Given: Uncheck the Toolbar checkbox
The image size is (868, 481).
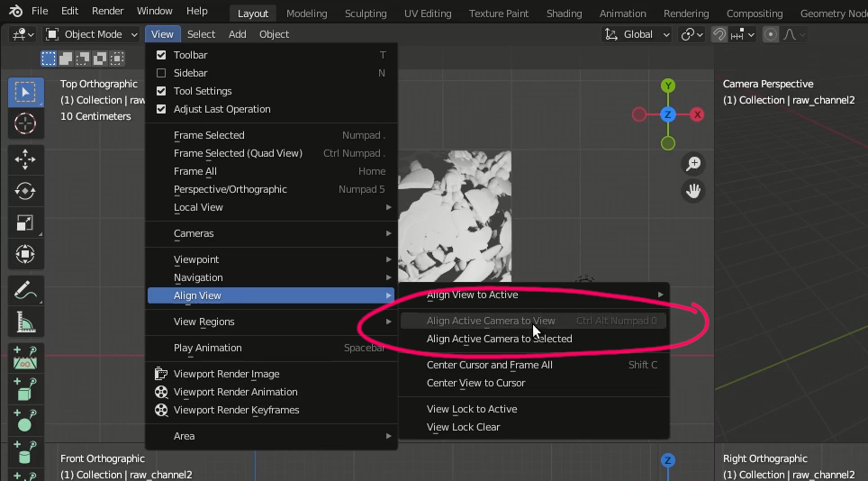Looking at the screenshot, I should (x=161, y=55).
